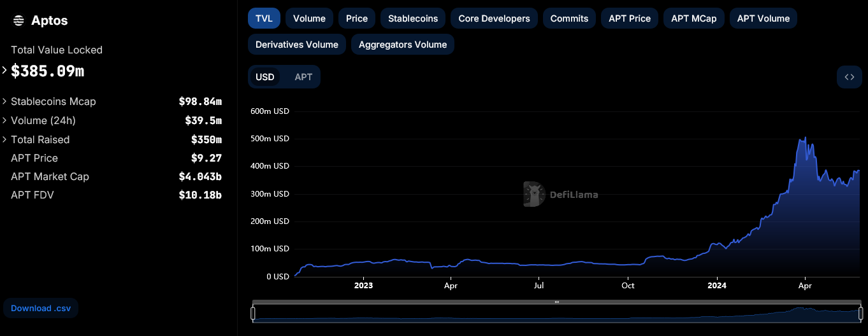Expand the Total Value Locked chevron

click(4, 70)
